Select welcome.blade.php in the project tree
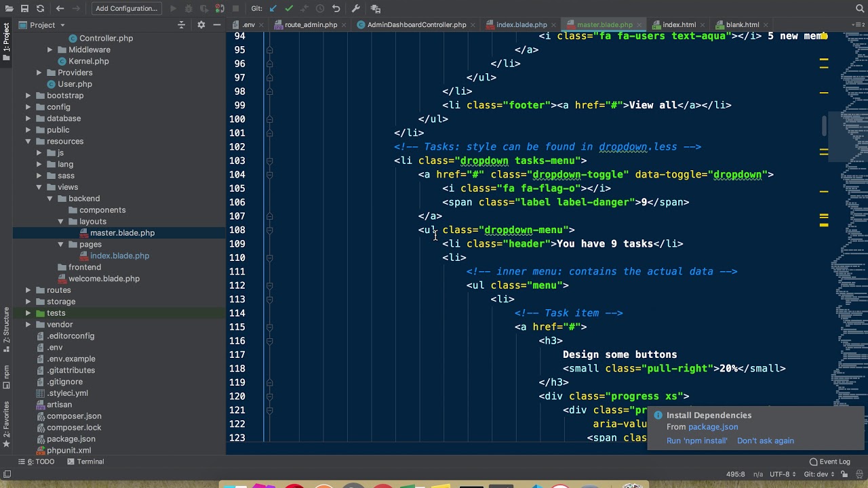This screenshot has height=488, width=868. [104, 279]
